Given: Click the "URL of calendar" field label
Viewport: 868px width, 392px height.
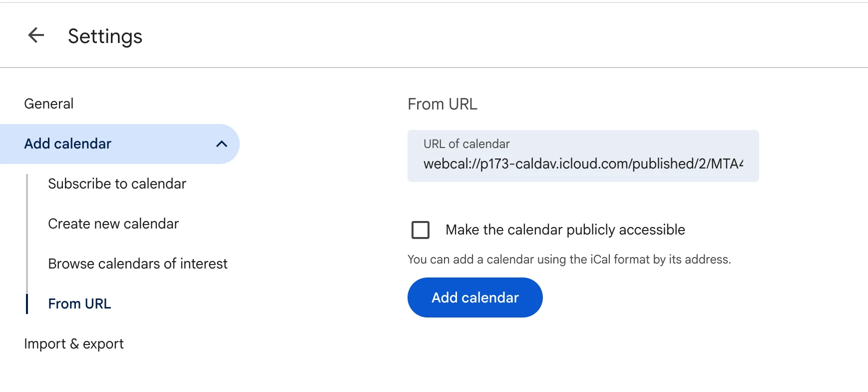Looking at the screenshot, I should point(466,144).
